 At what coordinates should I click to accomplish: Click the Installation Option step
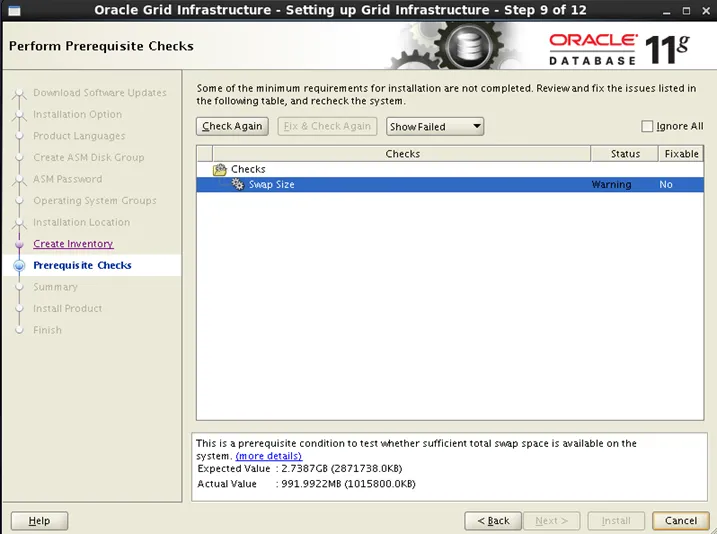pyautogui.click(x=77, y=114)
